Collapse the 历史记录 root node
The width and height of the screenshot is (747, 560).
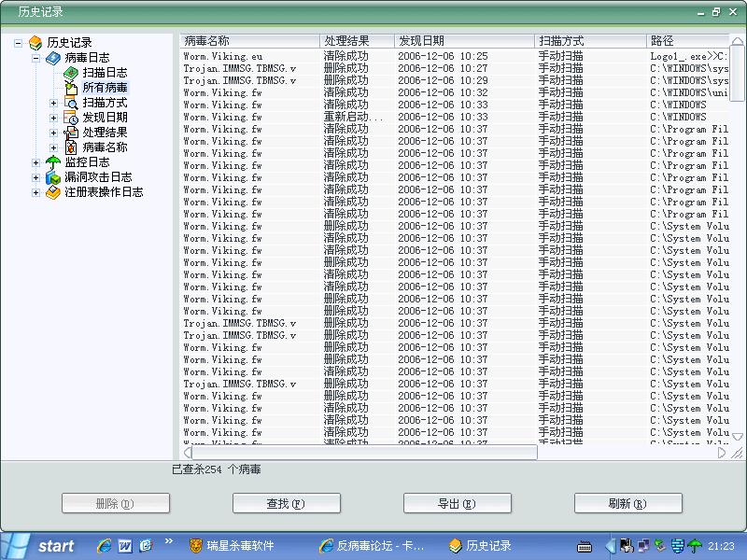coord(18,43)
